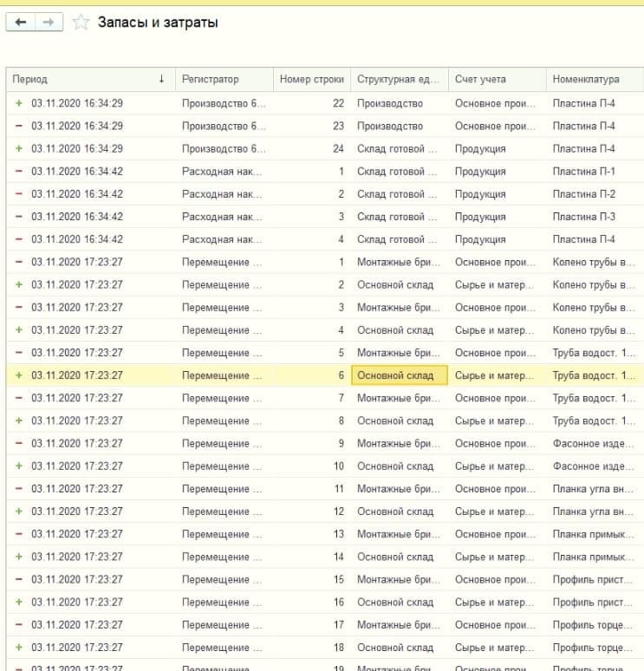Viewport: 644px width, 671px height.
Task: Select period 03.11.2020 16:34:29 in row 22
Action: tap(77, 103)
